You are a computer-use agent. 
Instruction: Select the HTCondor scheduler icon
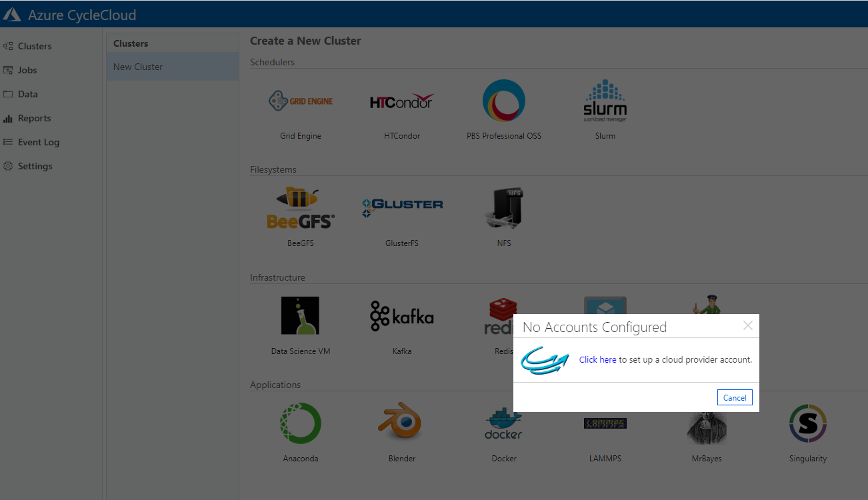(401, 101)
